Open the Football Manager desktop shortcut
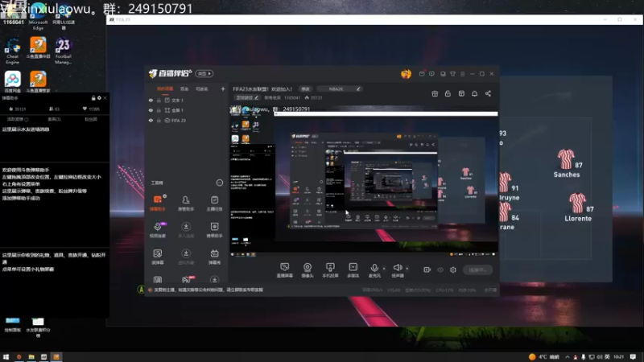 (64, 51)
